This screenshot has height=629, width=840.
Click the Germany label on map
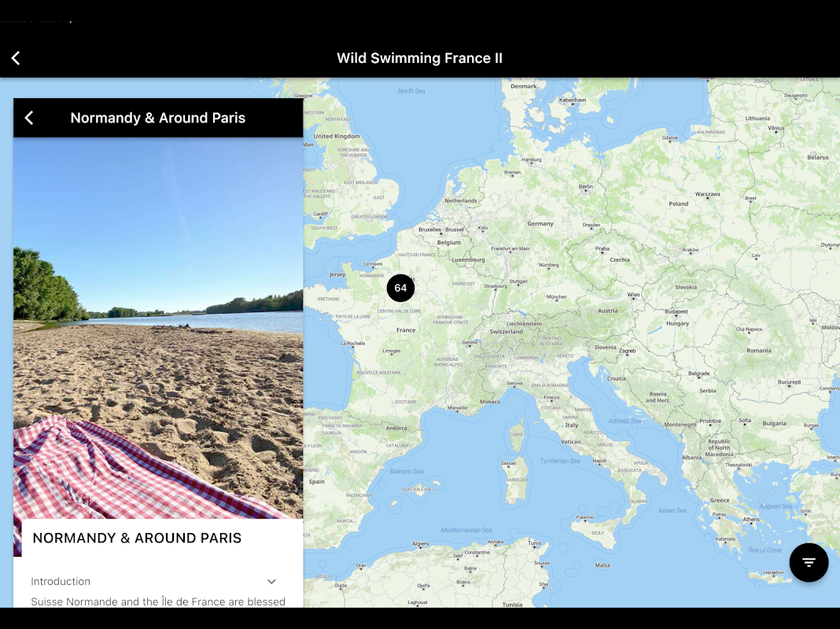[x=540, y=224]
